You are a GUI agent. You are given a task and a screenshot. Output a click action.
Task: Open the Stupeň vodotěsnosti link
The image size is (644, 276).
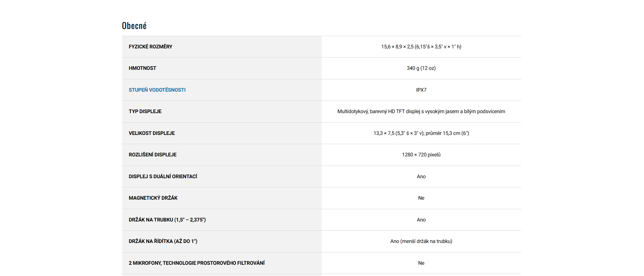click(157, 90)
